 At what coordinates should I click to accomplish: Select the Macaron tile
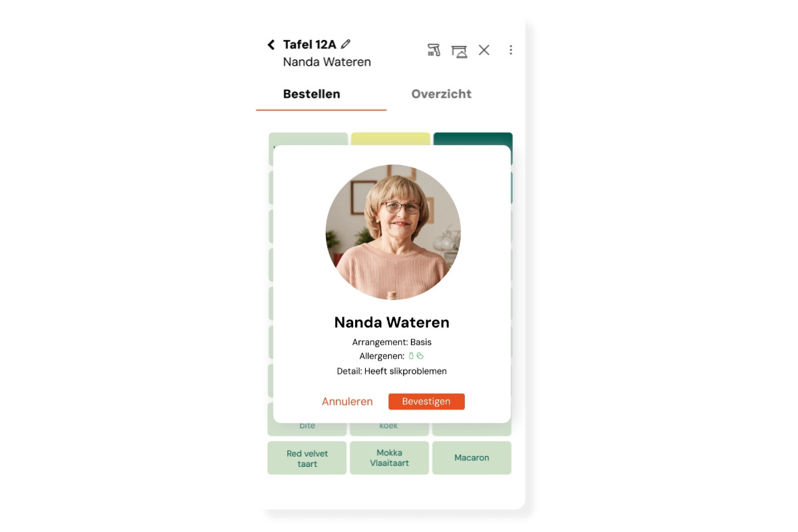472,458
